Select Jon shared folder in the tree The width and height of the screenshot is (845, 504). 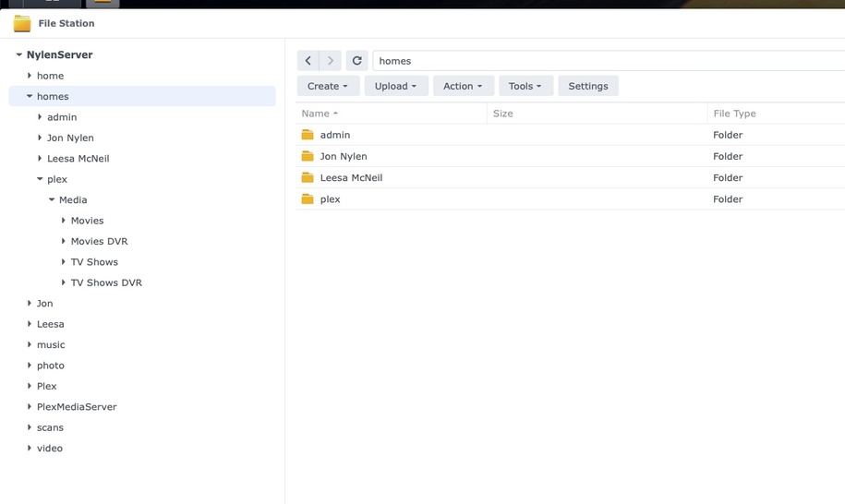[44, 304]
